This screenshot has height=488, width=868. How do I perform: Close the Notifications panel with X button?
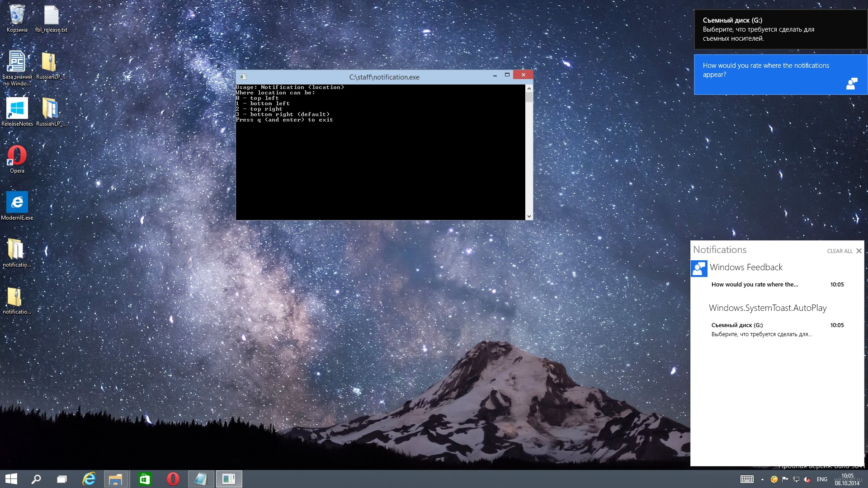pyautogui.click(x=859, y=250)
